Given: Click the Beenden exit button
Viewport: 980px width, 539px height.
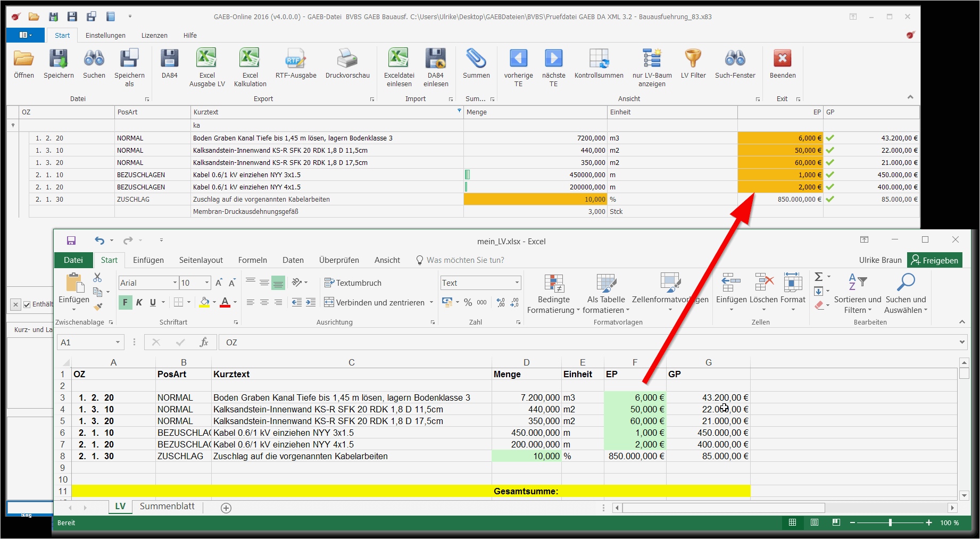Looking at the screenshot, I should click(783, 64).
